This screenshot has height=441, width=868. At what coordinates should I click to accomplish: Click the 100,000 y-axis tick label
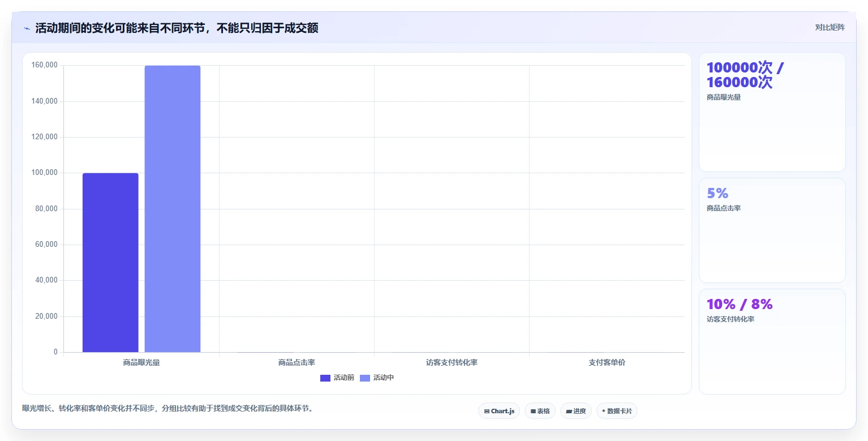click(45, 173)
